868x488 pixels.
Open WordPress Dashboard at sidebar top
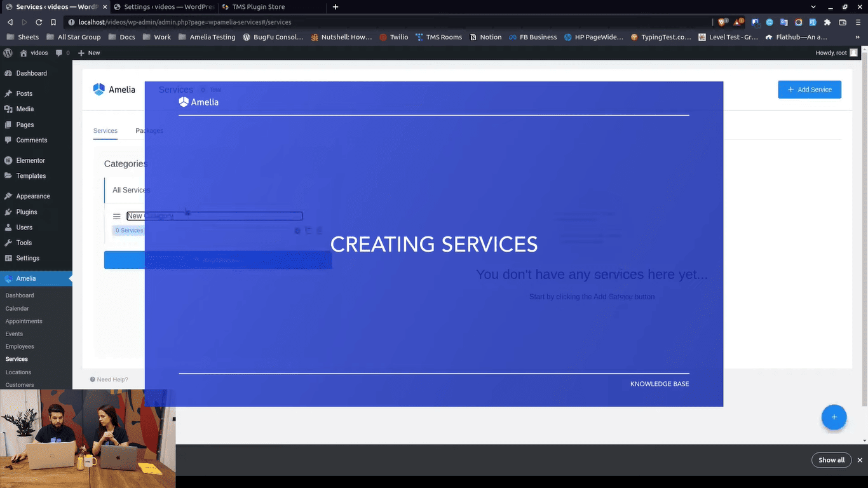32,74
